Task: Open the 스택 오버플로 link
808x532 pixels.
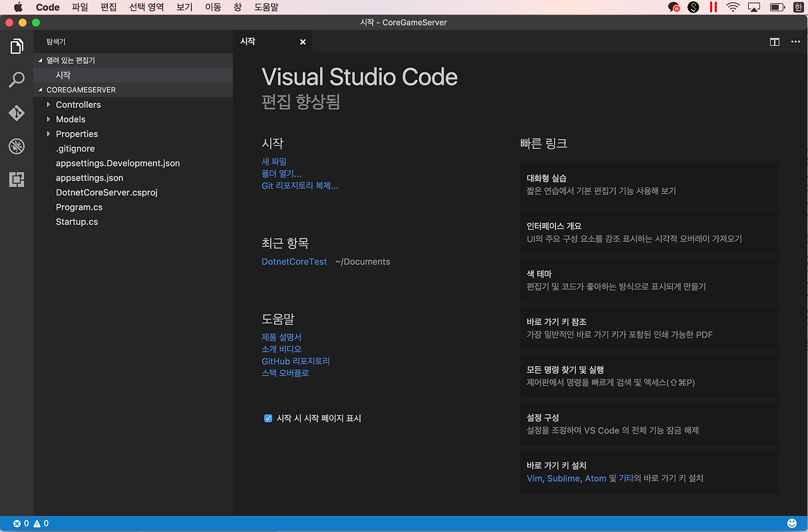Action: pyautogui.click(x=285, y=373)
